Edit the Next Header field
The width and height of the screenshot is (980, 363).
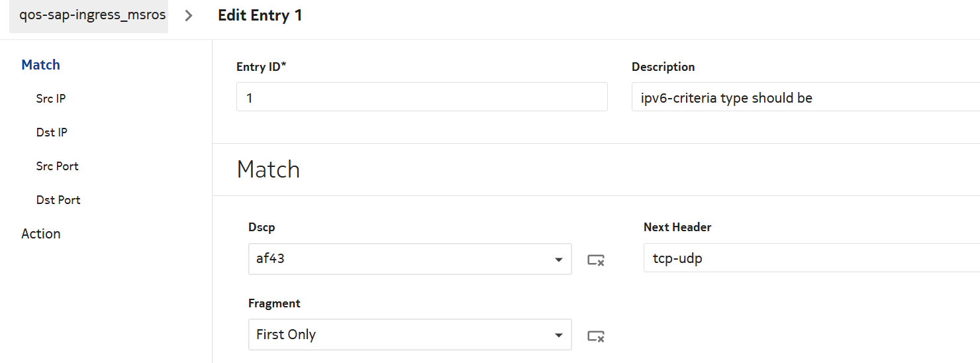point(810,258)
